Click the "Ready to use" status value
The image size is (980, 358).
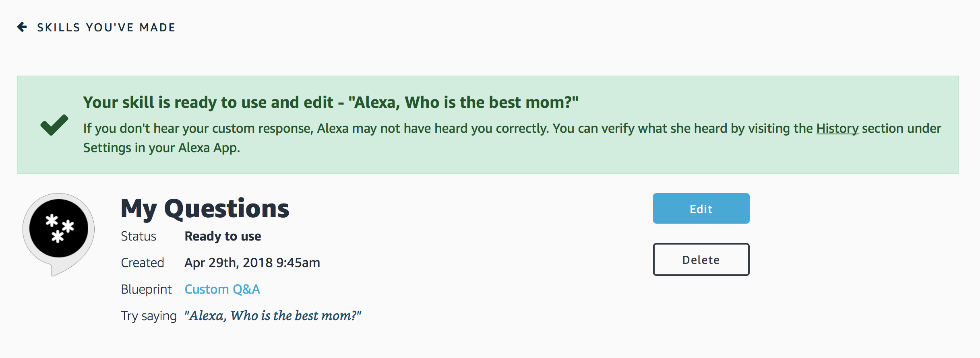(x=223, y=236)
